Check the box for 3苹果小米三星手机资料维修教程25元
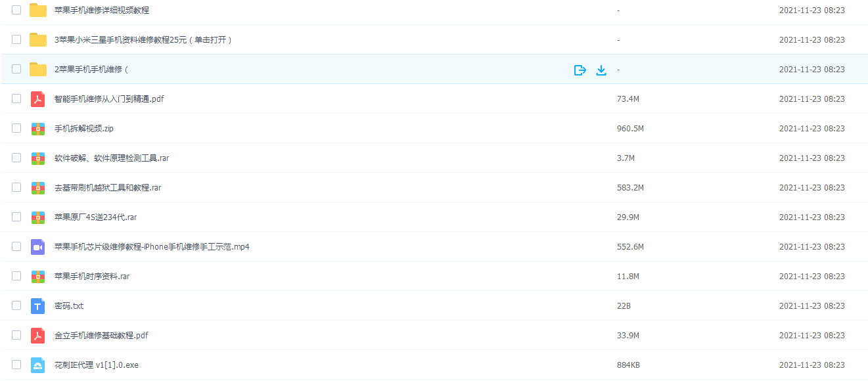868x381 pixels. pos(16,39)
